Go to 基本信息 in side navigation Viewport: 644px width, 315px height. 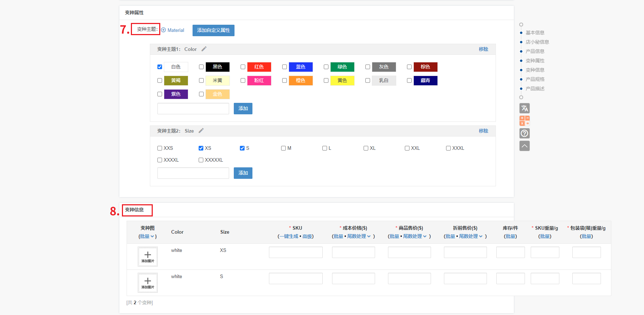click(x=535, y=33)
